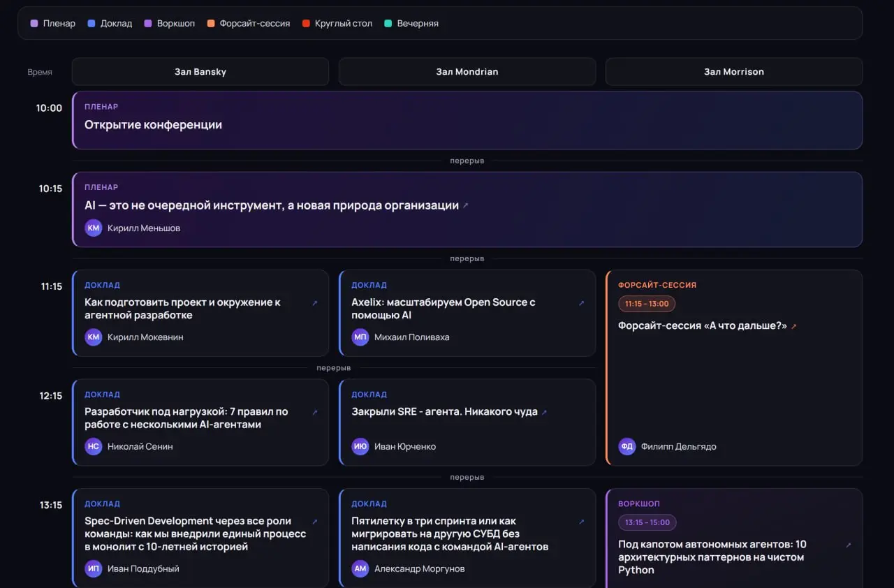Open talk Spec-Driven Development через все роли команды
Screen dimensions: 894x588
(196, 534)
